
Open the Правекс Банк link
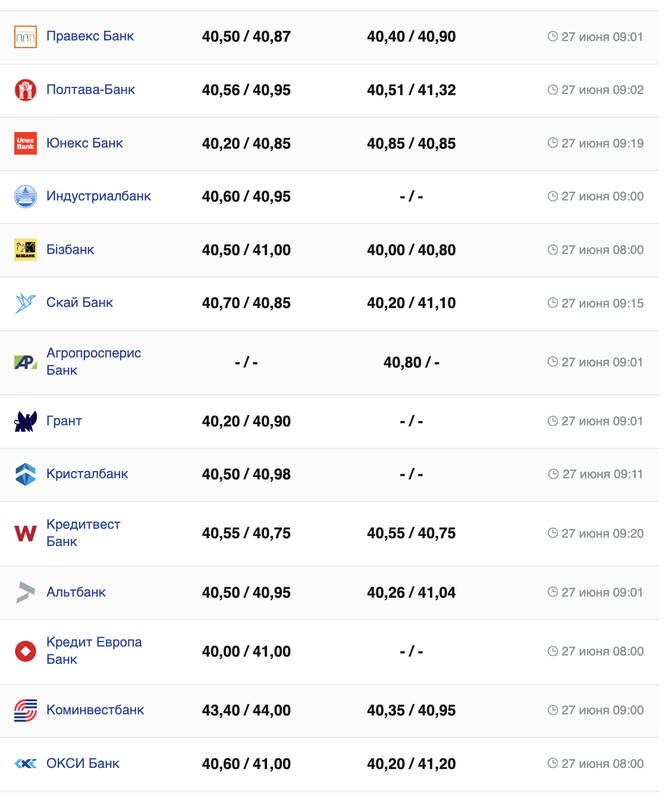(x=90, y=36)
